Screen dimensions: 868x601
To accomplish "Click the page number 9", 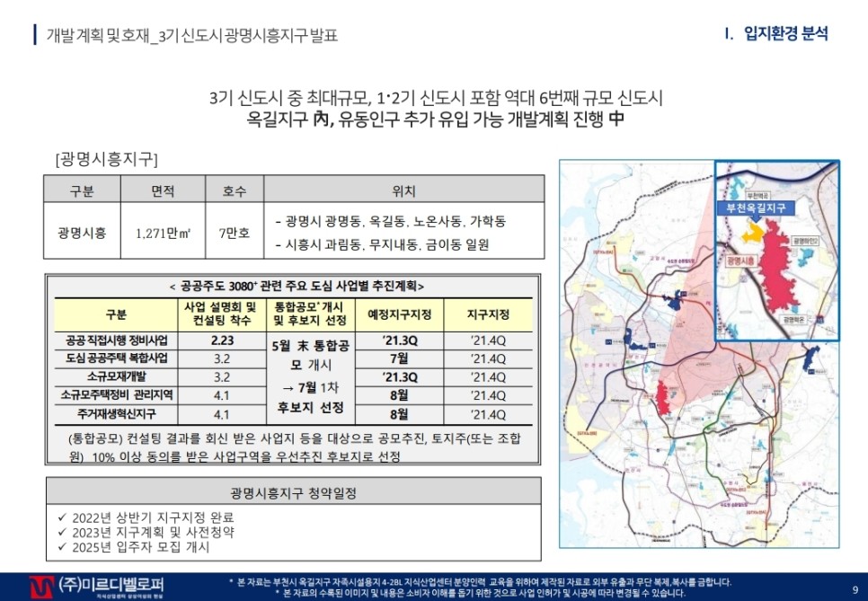I will click(x=855, y=590).
